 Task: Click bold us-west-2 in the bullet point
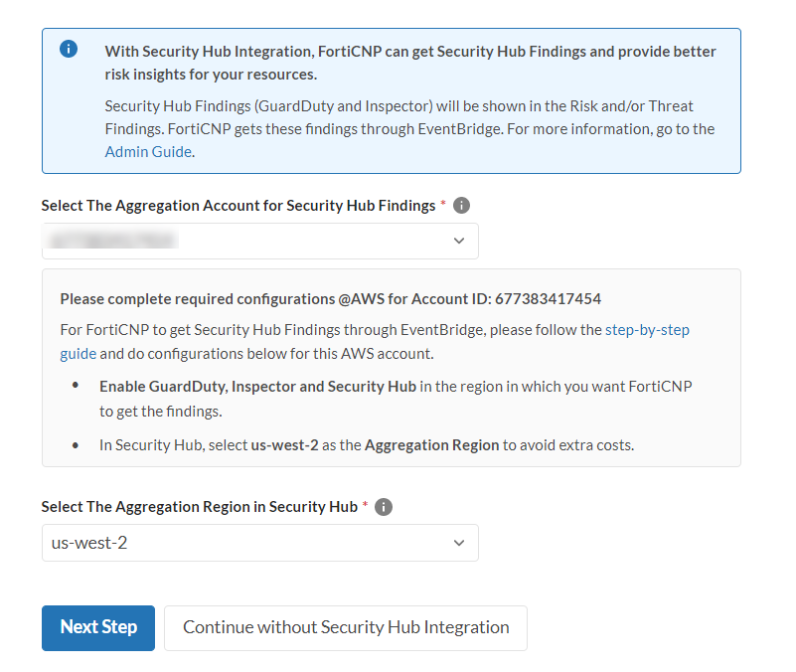point(284,445)
